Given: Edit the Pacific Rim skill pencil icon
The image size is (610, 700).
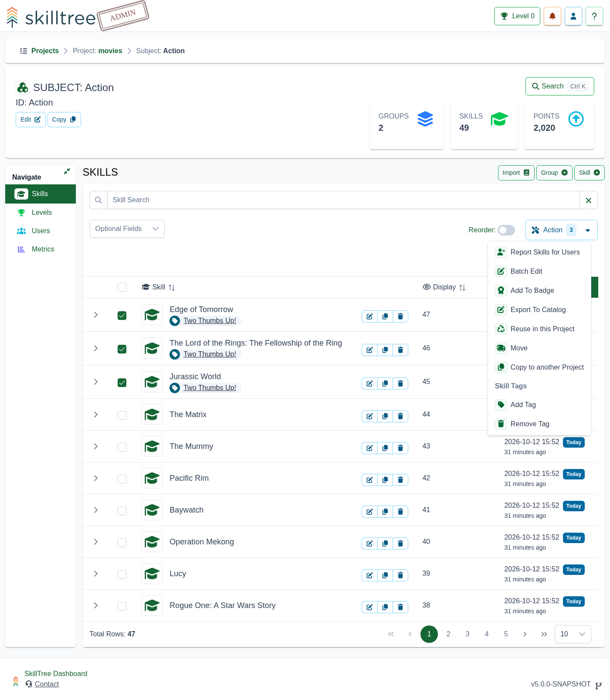Looking at the screenshot, I should click(x=369, y=480).
